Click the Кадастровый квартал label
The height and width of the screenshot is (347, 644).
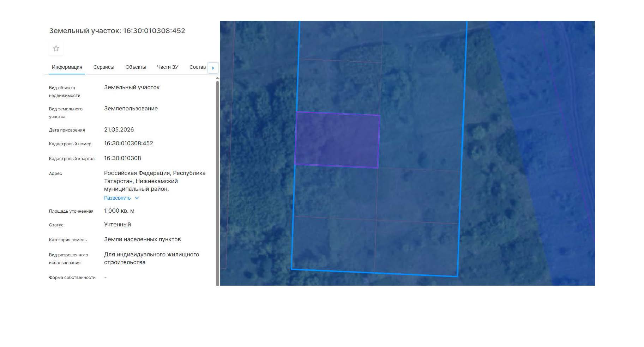click(x=72, y=159)
